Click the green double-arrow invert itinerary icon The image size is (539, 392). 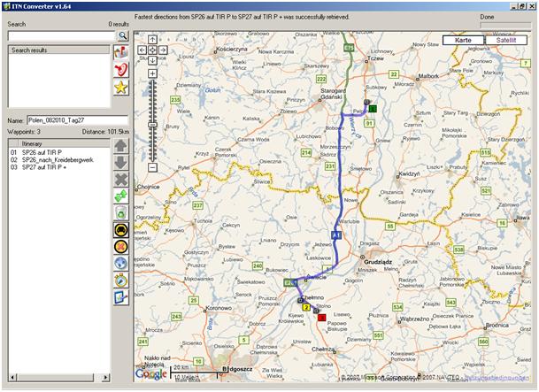point(121,196)
